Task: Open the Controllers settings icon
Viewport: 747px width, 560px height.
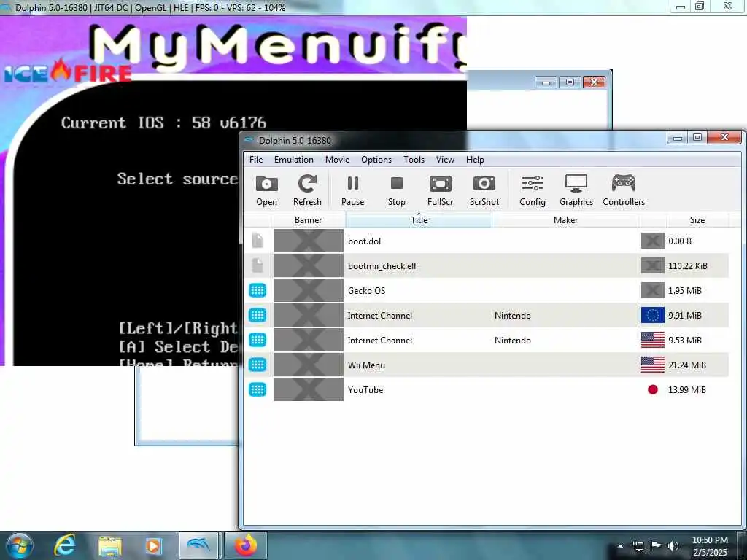Action: [x=624, y=190]
